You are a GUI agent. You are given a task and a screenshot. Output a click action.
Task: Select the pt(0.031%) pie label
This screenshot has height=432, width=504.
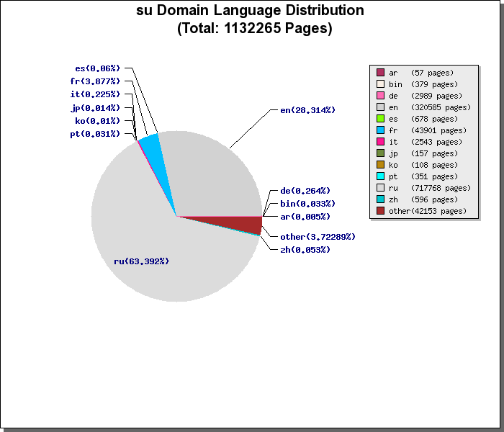95,134
